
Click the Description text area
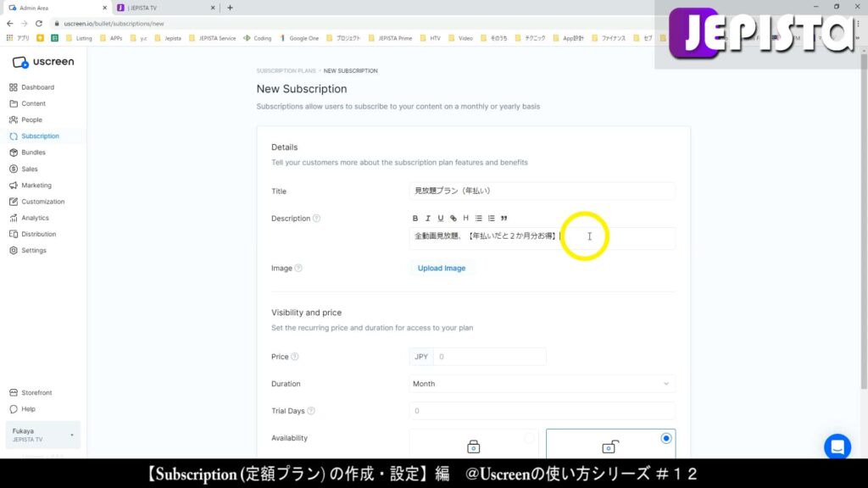[542, 238]
